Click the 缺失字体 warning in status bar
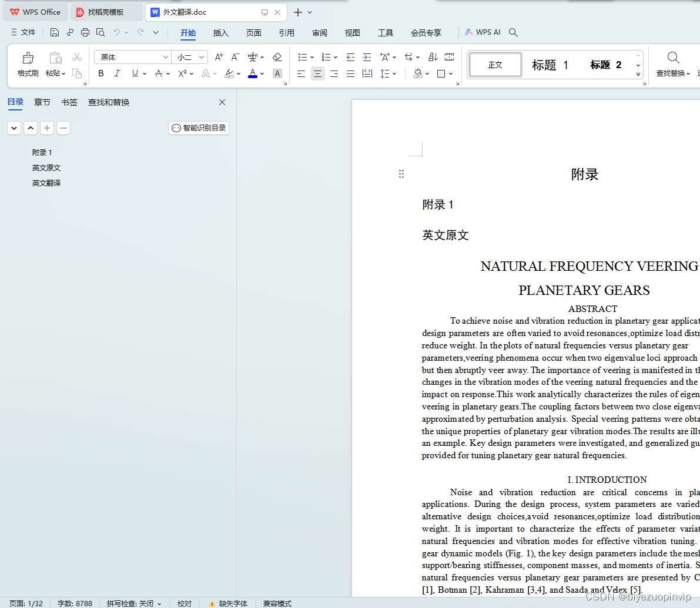Image resolution: width=700 pixels, height=608 pixels. point(228,603)
